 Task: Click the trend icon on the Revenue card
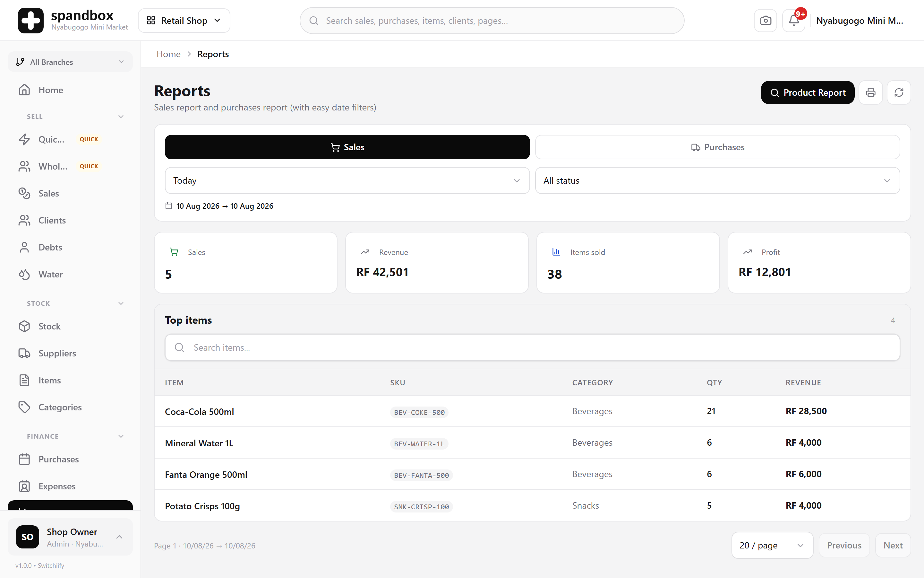point(365,252)
